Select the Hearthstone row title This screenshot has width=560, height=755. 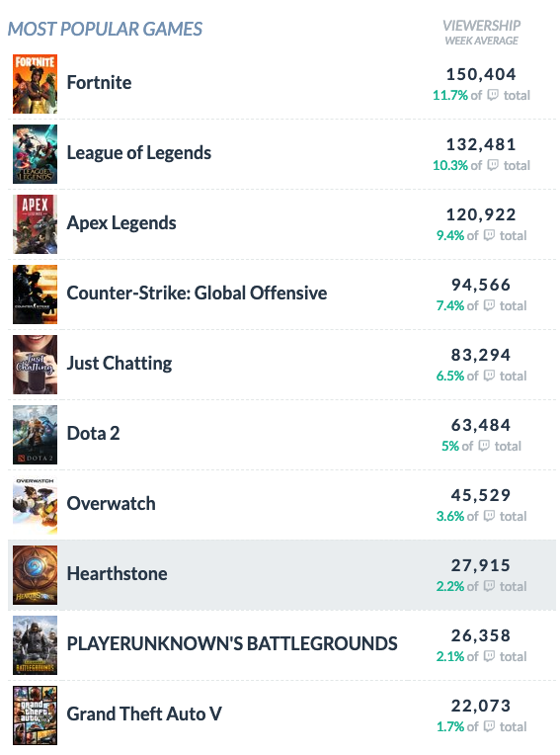coord(117,573)
